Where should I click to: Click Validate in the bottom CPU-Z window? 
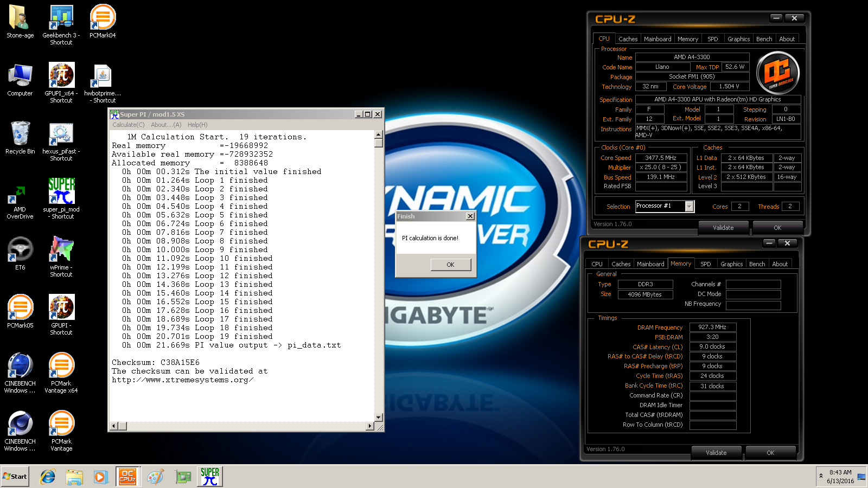pyautogui.click(x=716, y=453)
